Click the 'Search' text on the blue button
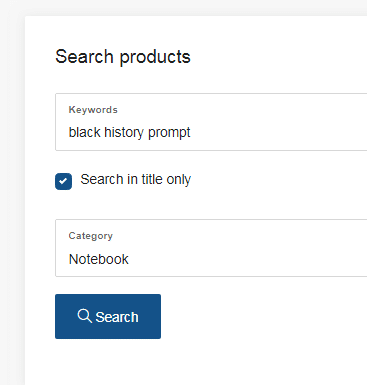 pyautogui.click(x=117, y=317)
